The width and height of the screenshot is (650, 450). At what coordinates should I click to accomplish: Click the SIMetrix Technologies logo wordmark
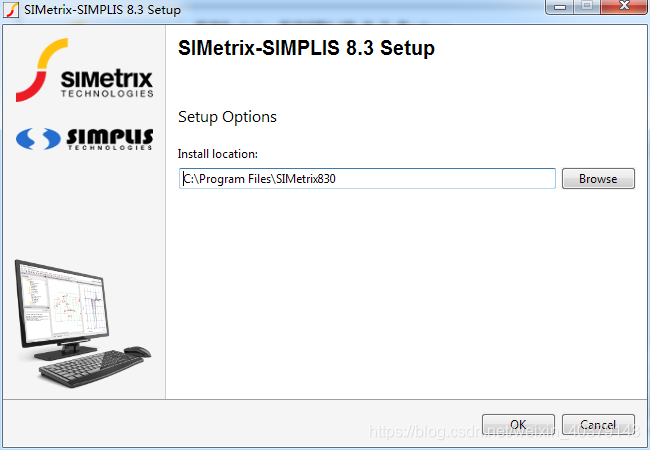107,83
